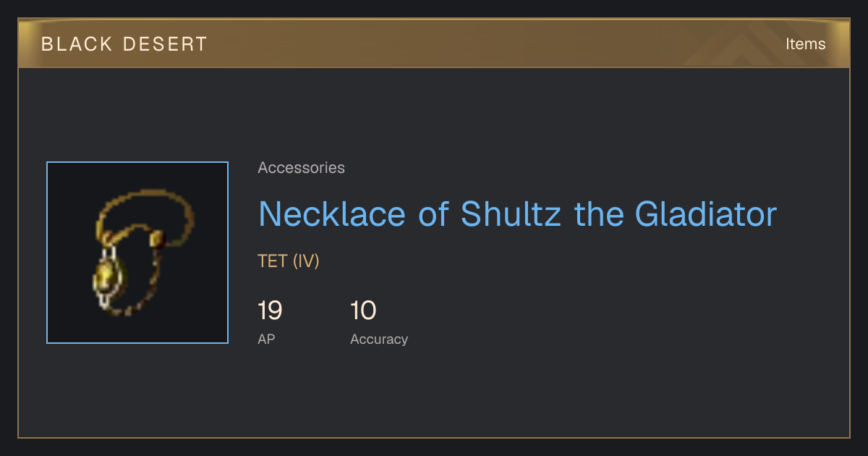Open the Items section link
The width and height of the screenshot is (868, 456).
click(805, 43)
